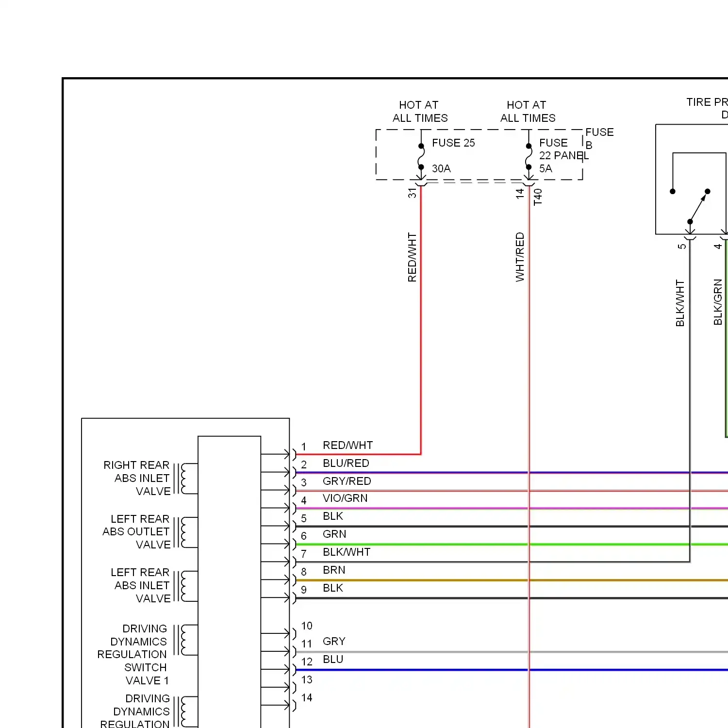Screen dimensions: 728x728
Task: Click the vertical WHT/RED wire label
Action: coord(520,257)
